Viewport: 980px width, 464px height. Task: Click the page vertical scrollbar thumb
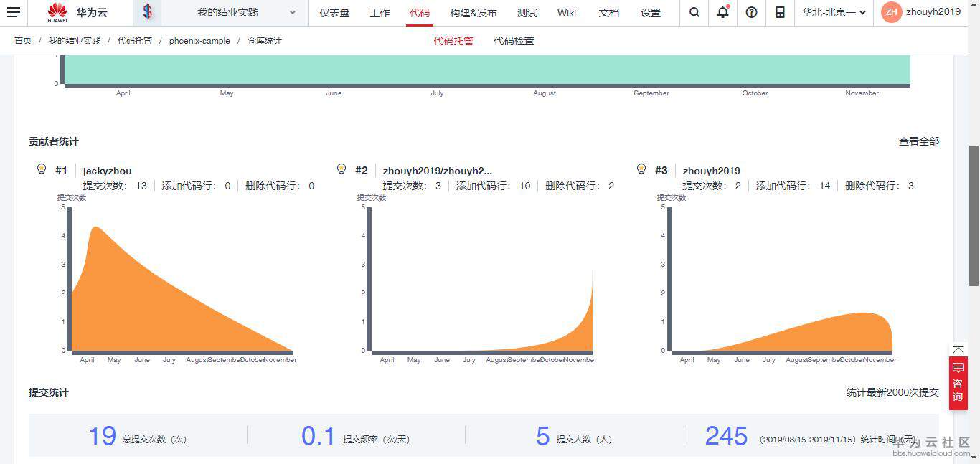974,215
